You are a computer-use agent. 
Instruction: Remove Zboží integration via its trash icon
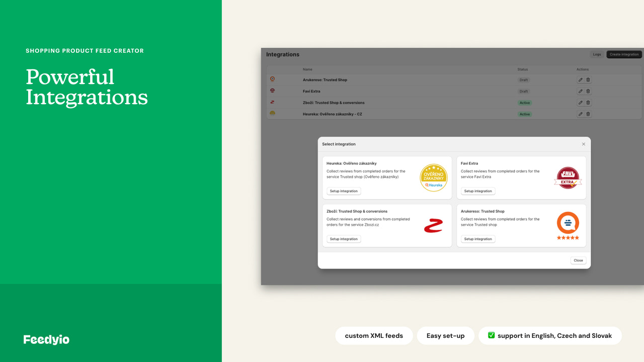[588, 102]
